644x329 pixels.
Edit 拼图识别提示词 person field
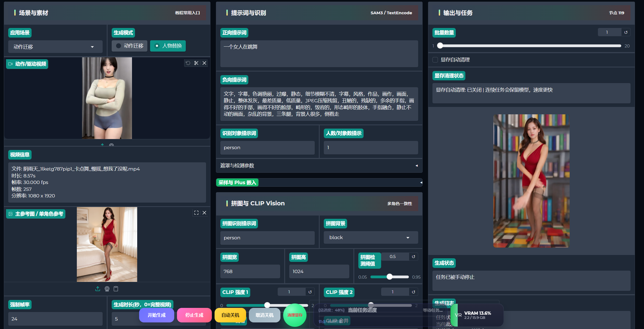(268, 238)
